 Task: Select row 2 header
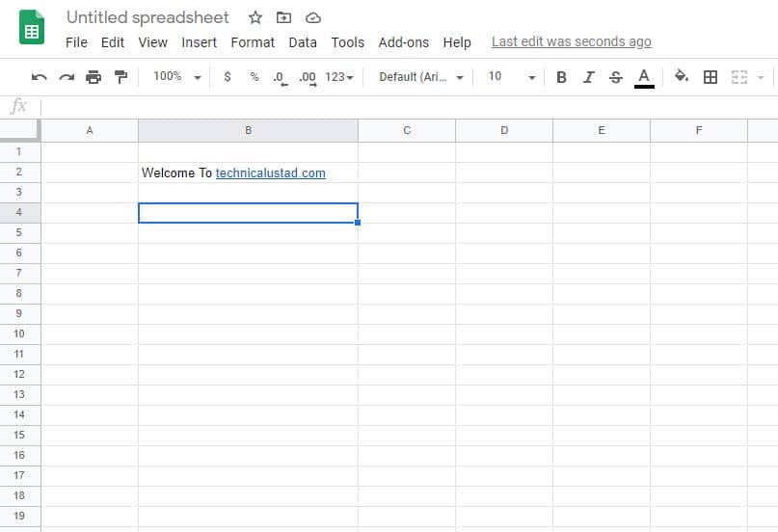pyautogui.click(x=19, y=173)
